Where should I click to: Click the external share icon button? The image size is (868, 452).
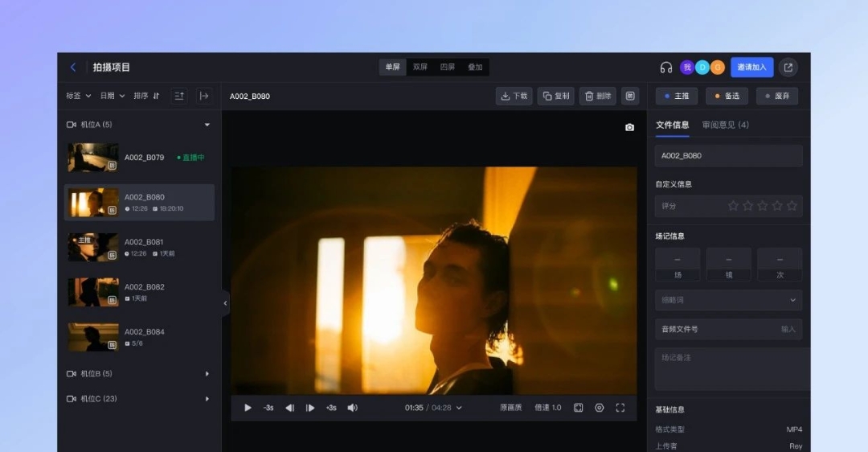(x=788, y=68)
